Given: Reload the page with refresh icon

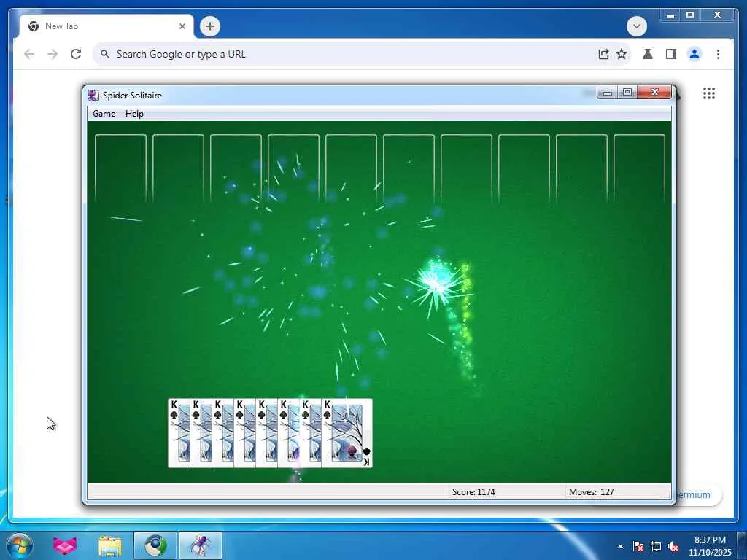Looking at the screenshot, I should tap(76, 54).
